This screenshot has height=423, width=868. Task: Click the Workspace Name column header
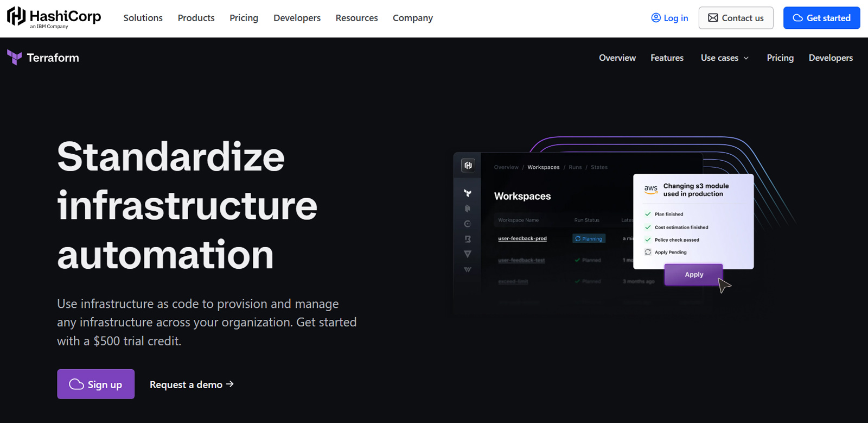pyautogui.click(x=518, y=220)
